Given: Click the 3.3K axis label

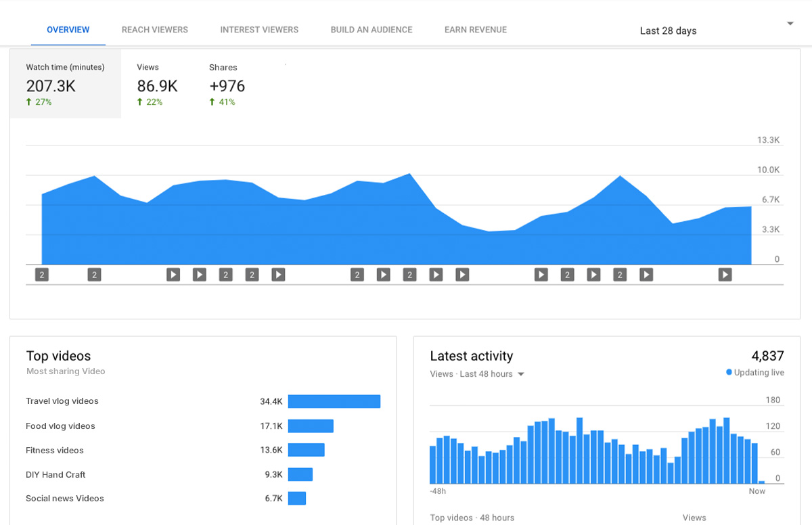Looking at the screenshot, I should tap(771, 229).
